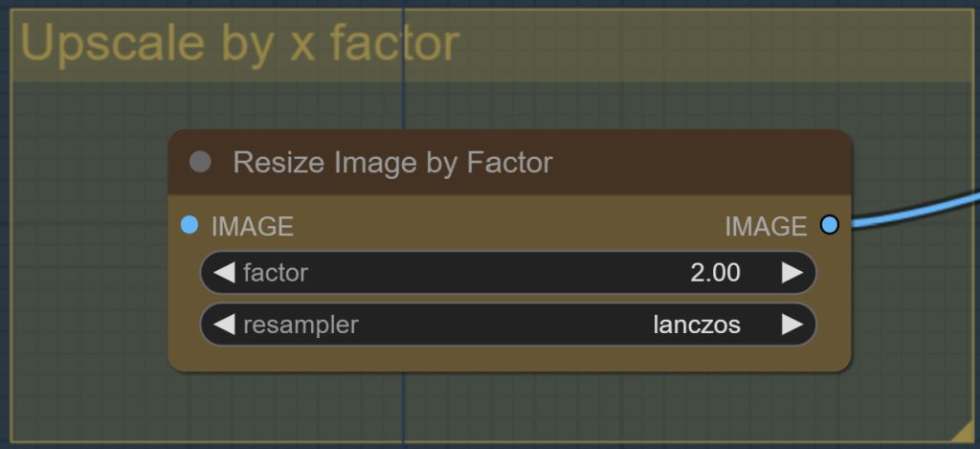This screenshot has width=980, height=449.
Task: Click the "Resize Image by Factor" node title
Action: tap(392, 163)
